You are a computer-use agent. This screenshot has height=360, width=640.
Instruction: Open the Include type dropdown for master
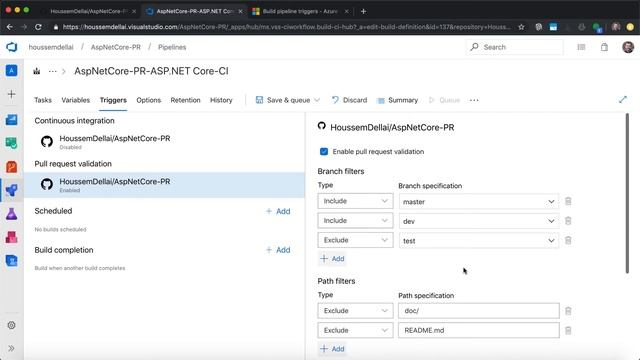pos(355,201)
